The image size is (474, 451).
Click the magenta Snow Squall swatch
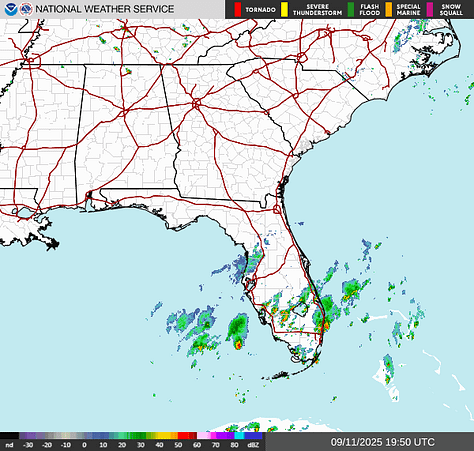430,9
